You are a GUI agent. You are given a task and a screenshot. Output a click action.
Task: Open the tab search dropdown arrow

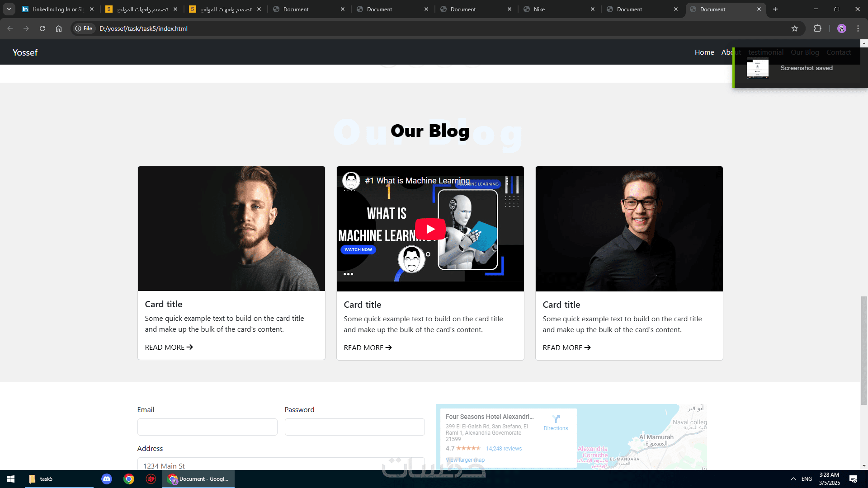pos(9,9)
